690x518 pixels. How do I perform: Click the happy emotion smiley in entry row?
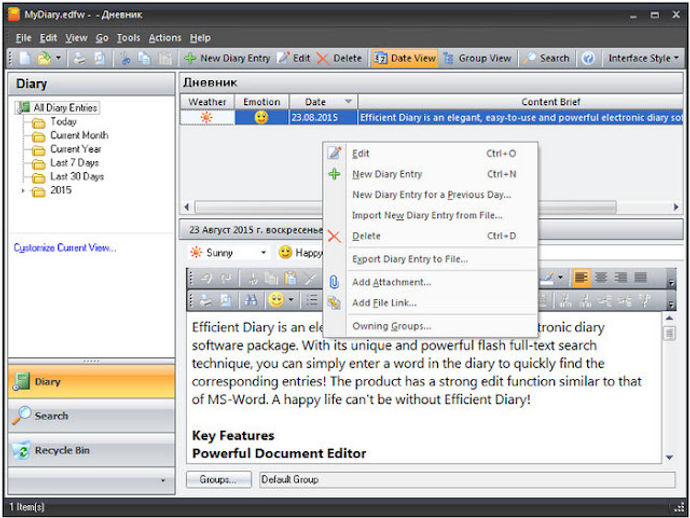tap(261, 118)
